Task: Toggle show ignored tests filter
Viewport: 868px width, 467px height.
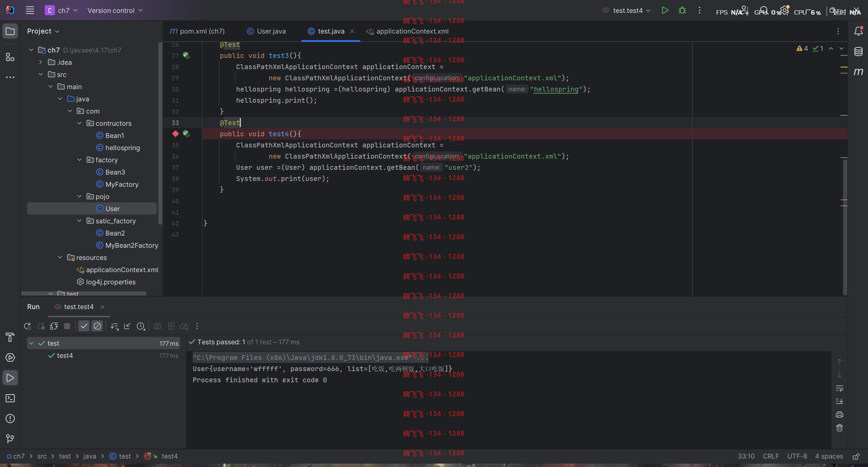Action: click(x=97, y=326)
